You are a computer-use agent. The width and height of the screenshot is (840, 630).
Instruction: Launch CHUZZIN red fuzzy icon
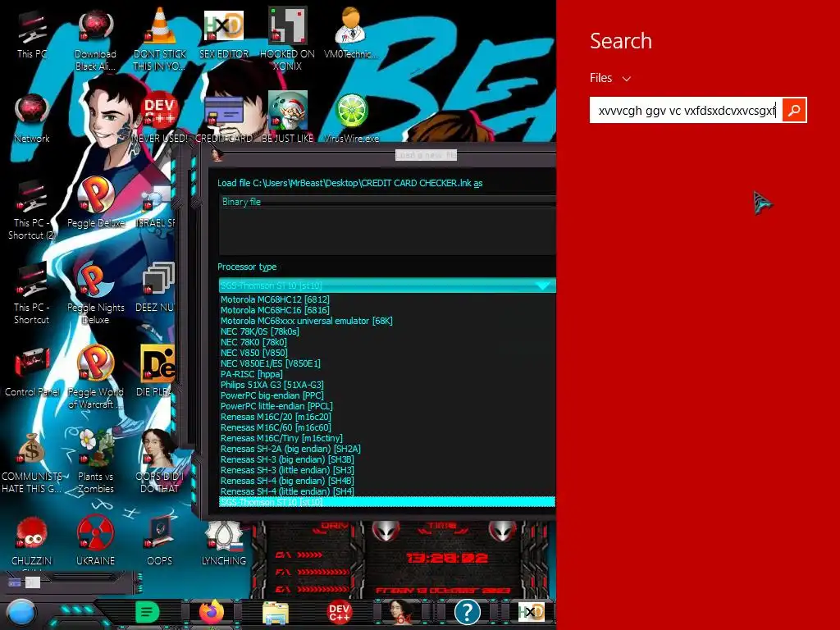point(32,541)
